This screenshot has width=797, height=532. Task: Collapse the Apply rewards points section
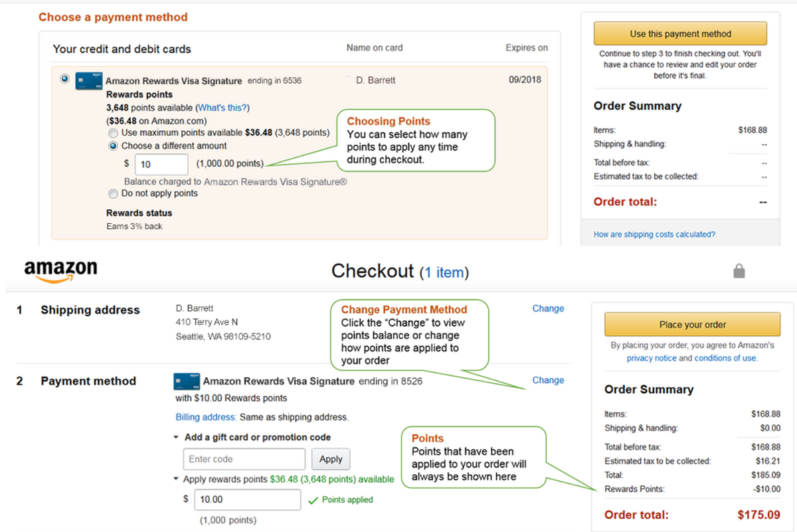pyautogui.click(x=176, y=480)
